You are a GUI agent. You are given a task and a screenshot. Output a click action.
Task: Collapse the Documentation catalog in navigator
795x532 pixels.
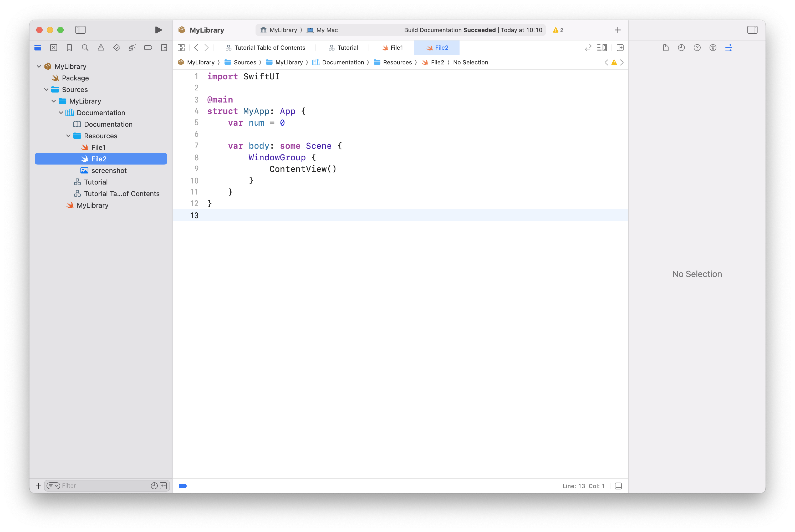pos(61,113)
